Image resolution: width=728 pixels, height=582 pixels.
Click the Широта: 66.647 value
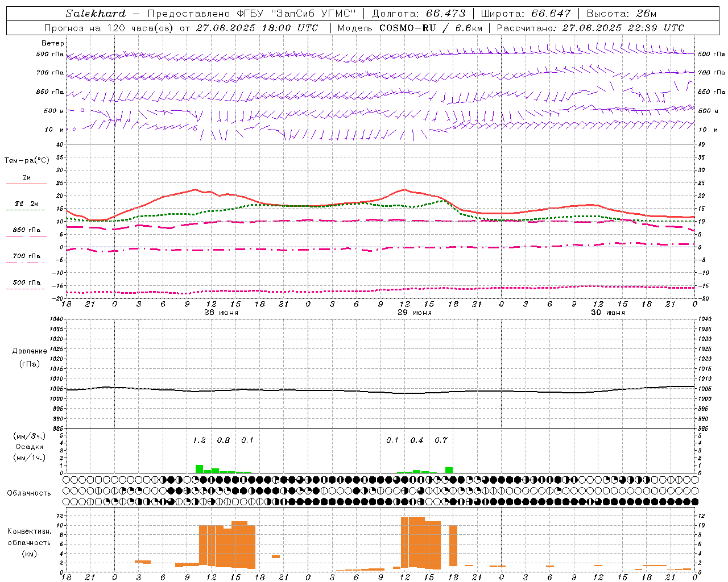point(526,14)
